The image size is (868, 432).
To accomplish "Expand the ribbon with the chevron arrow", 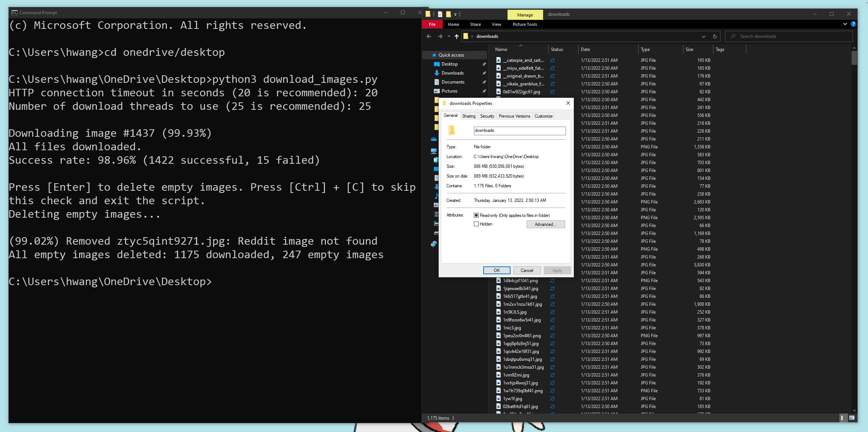I will click(845, 24).
